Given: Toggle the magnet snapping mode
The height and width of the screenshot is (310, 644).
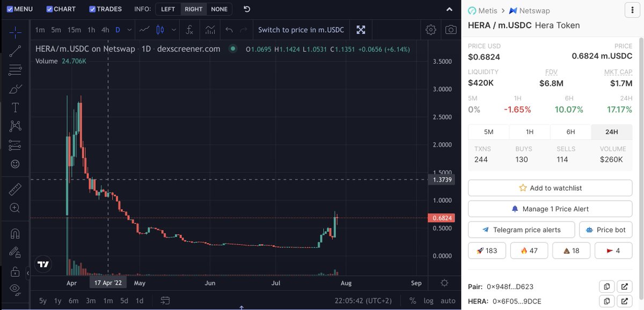Looking at the screenshot, I should (15, 233).
